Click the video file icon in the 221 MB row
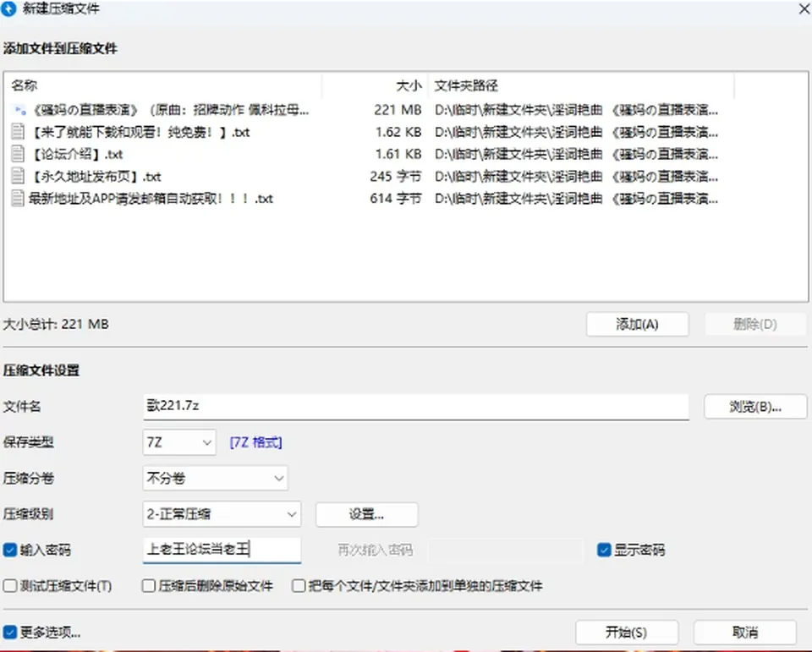The width and height of the screenshot is (812, 652). coord(19,110)
